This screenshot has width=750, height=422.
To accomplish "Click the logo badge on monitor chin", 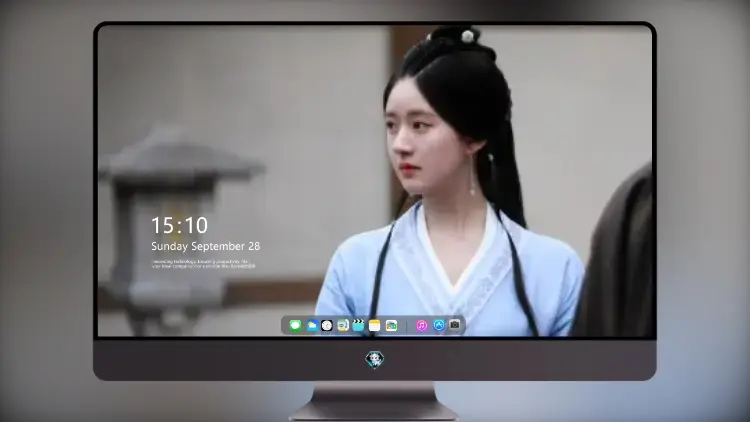I will 375,359.
